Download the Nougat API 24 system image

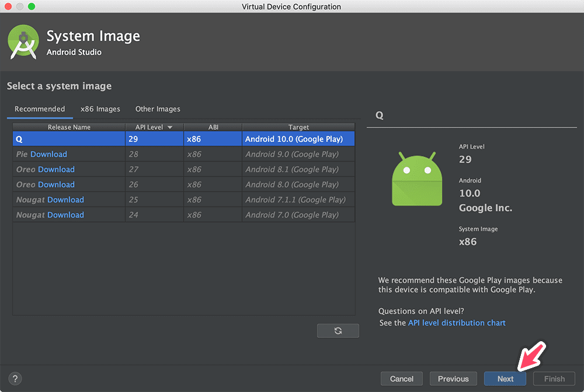(x=65, y=215)
